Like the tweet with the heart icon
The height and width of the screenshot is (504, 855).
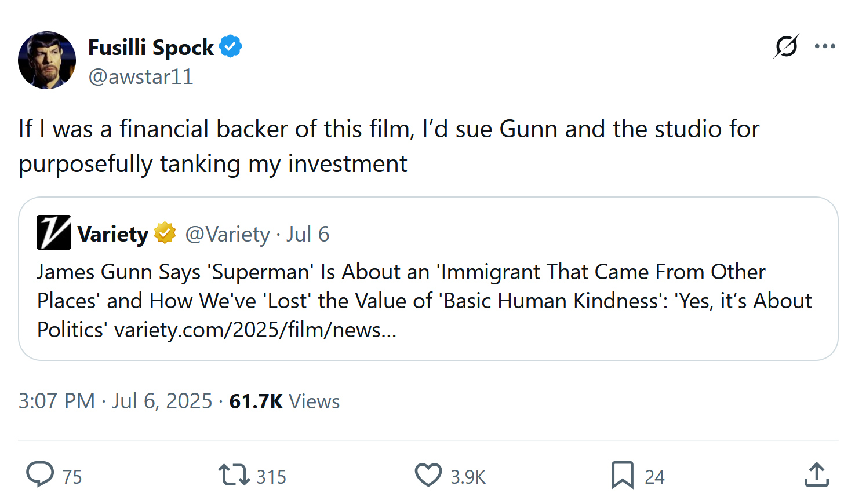point(428,475)
